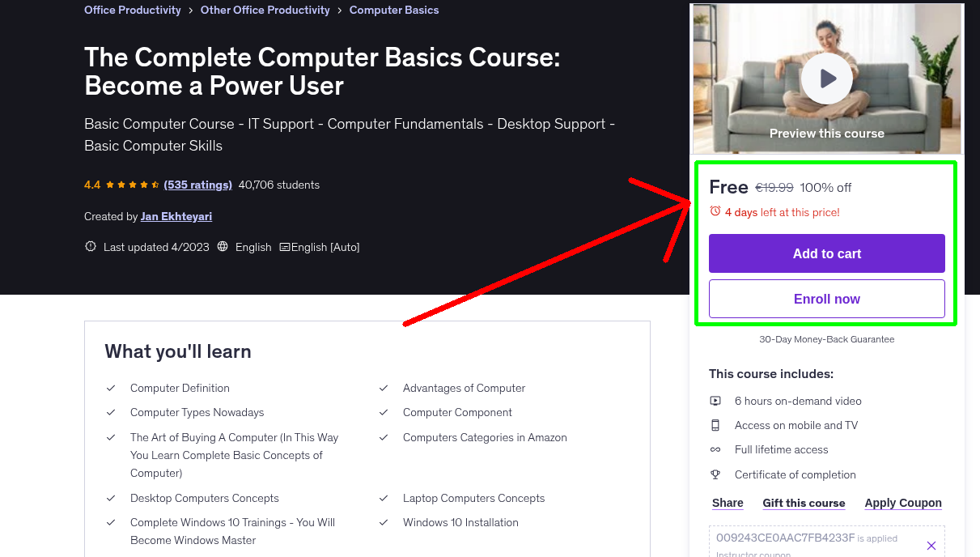Click the mobile icon next to Access on mobile and TV
The image size is (980, 557).
coord(715,425)
